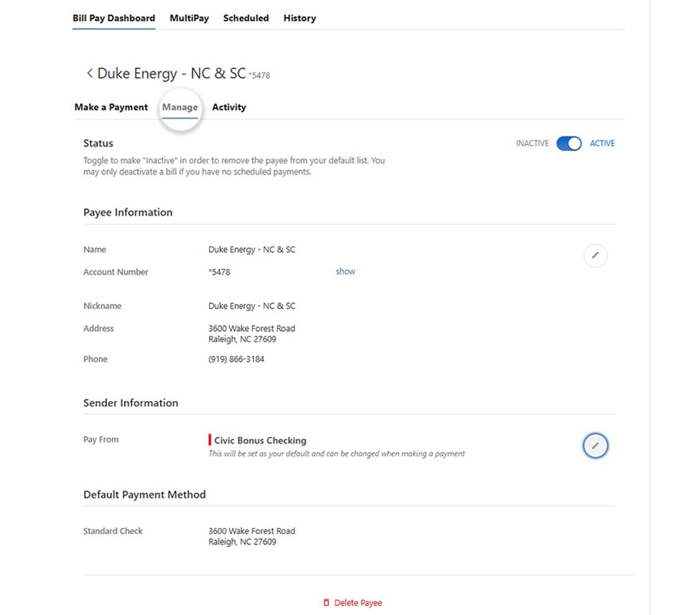Screen dimensions: 700x615
Task: Click the Name field value Duke Energy - NC & SC
Action: coord(252,249)
